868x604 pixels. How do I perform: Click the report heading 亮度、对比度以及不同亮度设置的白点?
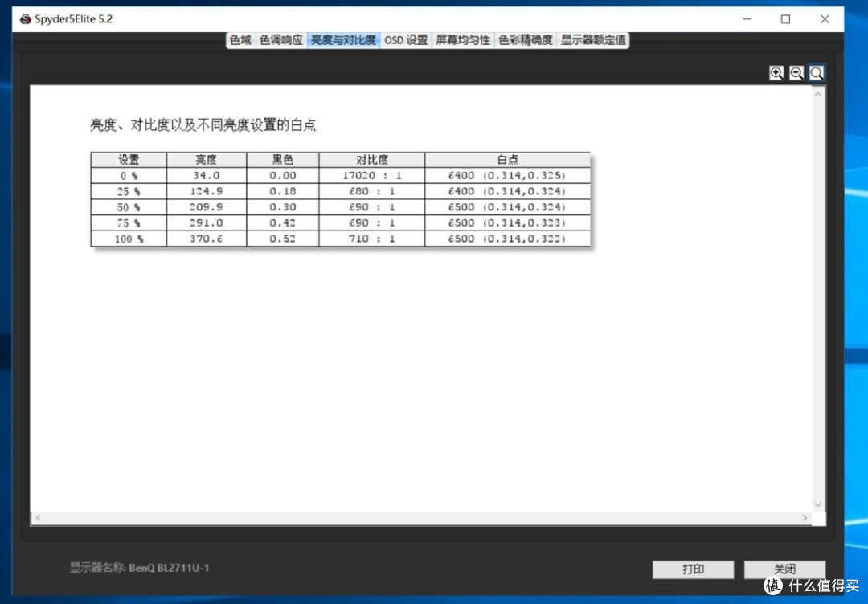click(203, 125)
